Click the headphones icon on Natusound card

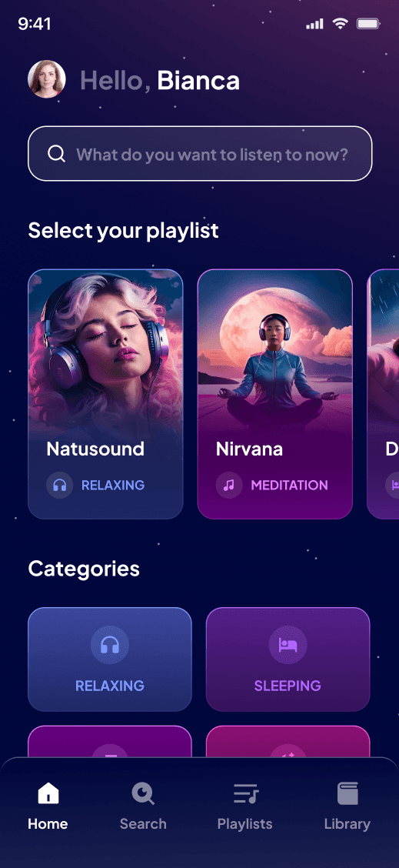[x=60, y=486]
